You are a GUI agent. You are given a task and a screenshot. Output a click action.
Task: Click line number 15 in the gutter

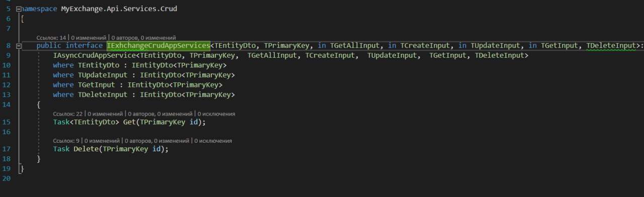pos(7,122)
